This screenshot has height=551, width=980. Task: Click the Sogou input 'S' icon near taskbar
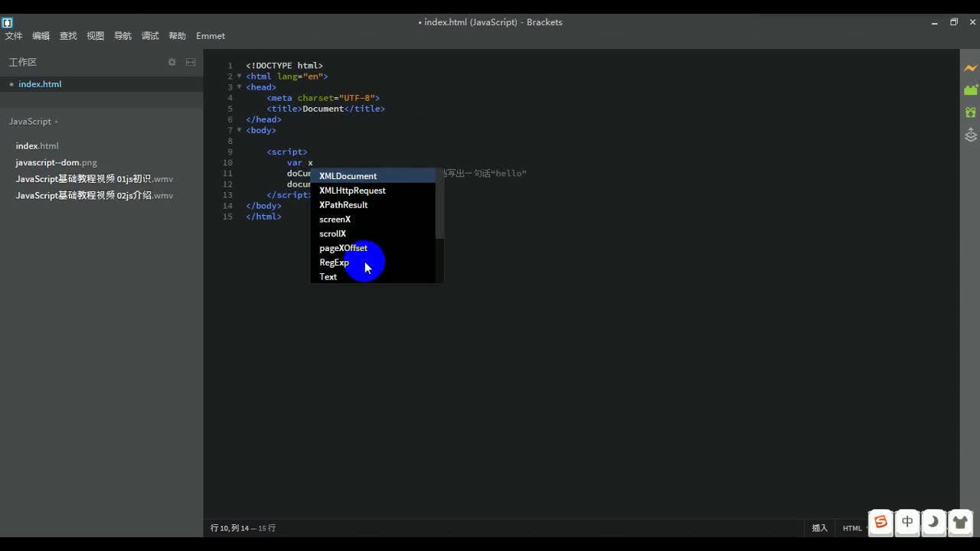tap(880, 522)
